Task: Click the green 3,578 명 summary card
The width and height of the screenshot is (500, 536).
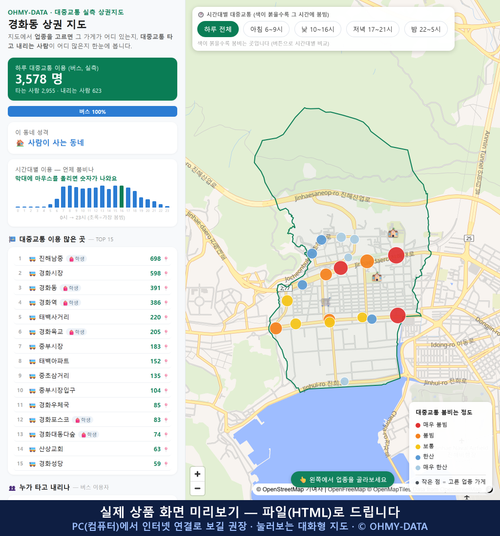Action: pos(93,79)
